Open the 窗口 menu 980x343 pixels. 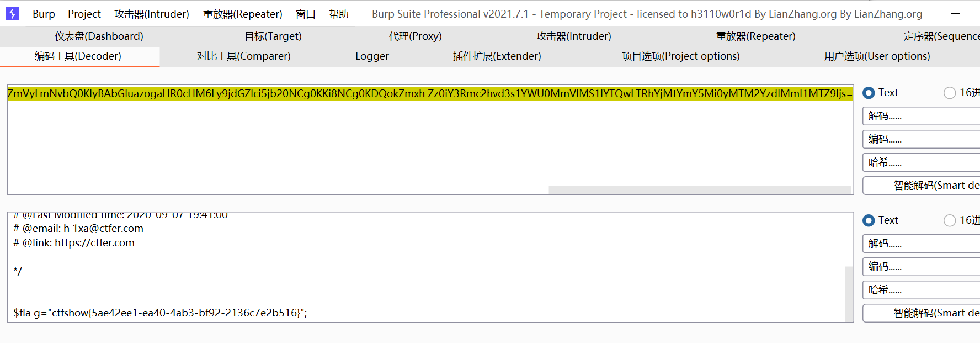(x=306, y=14)
